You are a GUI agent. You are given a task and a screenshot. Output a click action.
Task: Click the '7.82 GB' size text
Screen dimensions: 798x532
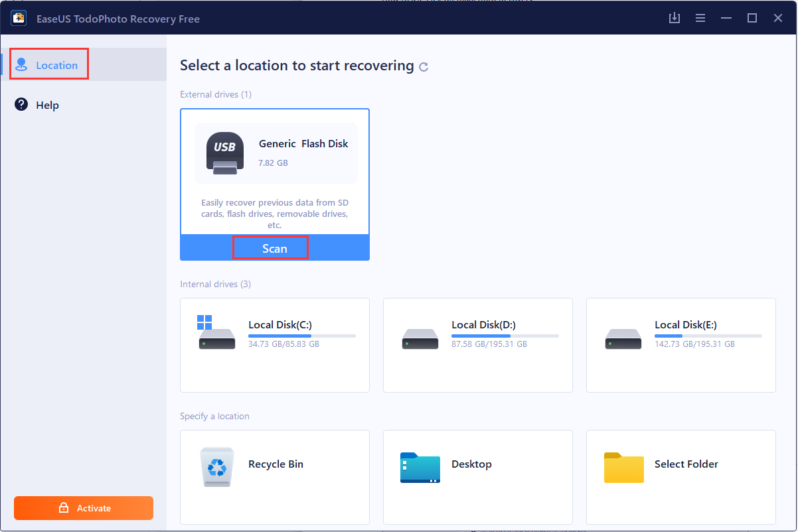click(x=273, y=163)
